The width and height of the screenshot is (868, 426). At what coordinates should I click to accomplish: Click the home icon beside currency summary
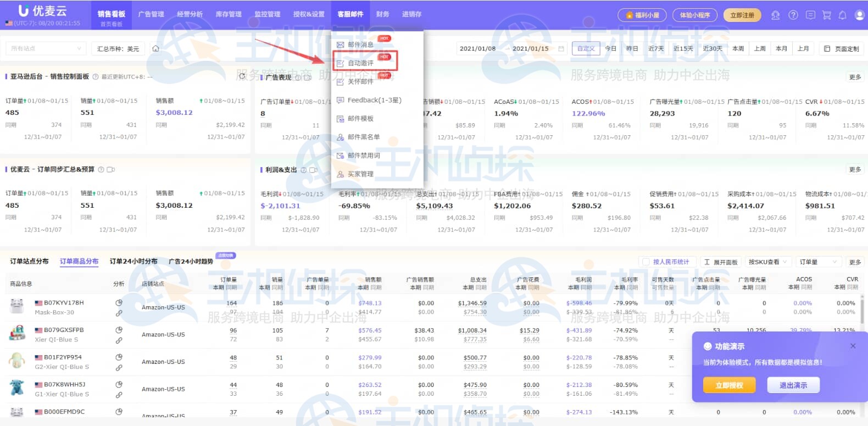coord(155,49)
